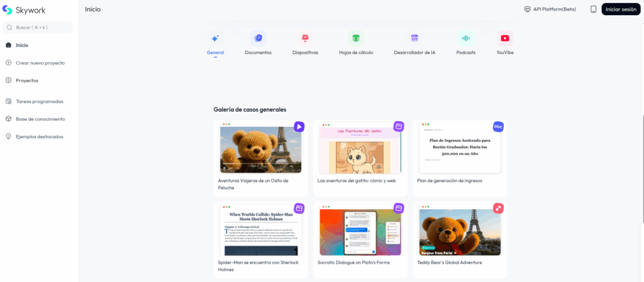
Task: Go to Tareas programadas
Action: click(x=39, y=101)
